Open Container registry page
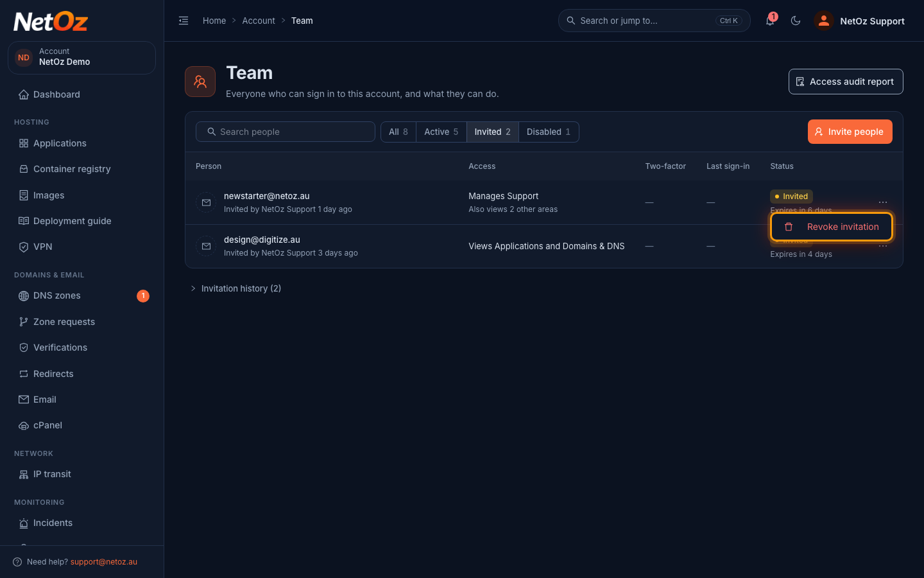 tap(81, 169)
